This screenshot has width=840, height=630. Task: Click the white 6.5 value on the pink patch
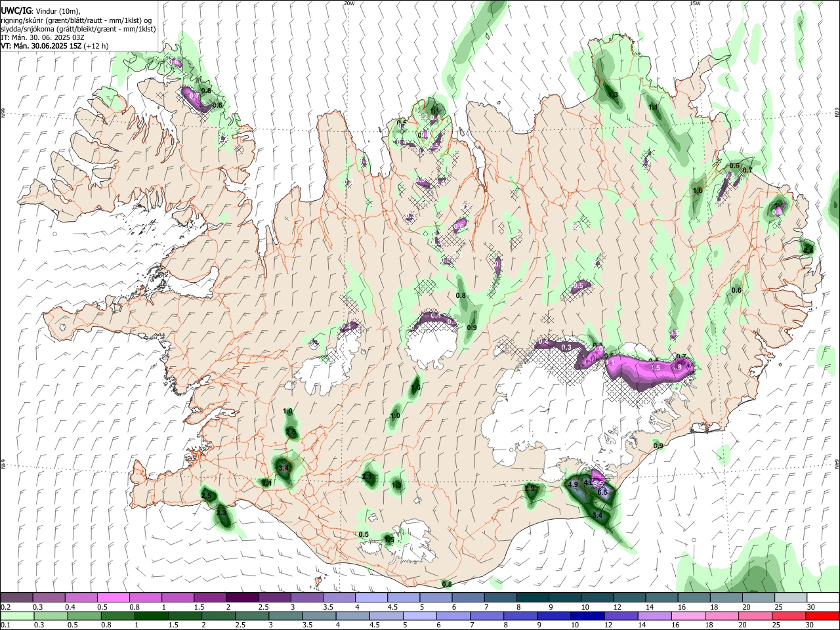coord(598,484)
